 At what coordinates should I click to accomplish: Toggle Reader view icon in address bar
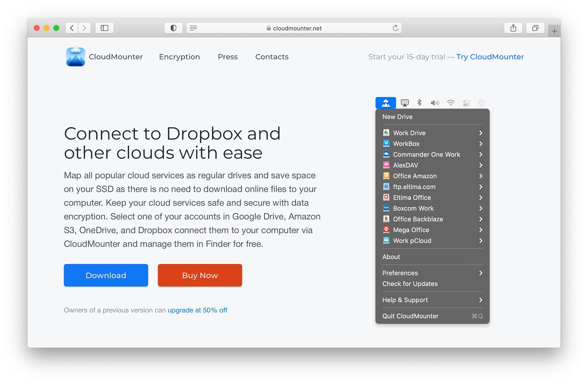point(193,28)
